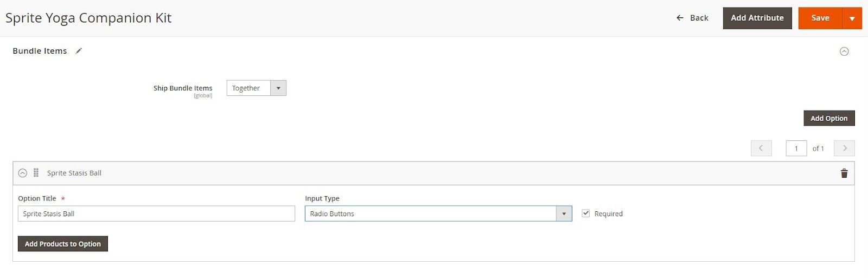Screen dimensions: 868x278
Task: Click the page number input field
Action: (x=796, y=148)
